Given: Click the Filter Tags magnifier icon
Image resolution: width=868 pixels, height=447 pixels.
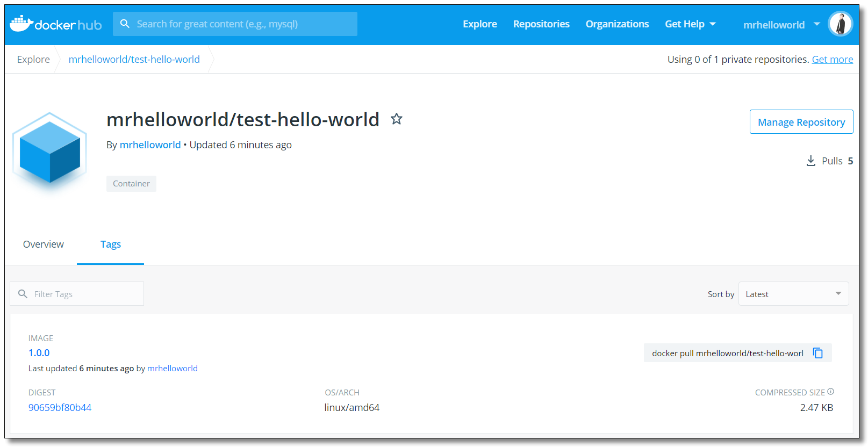Looking at the screenshot, I should (23, 294).
